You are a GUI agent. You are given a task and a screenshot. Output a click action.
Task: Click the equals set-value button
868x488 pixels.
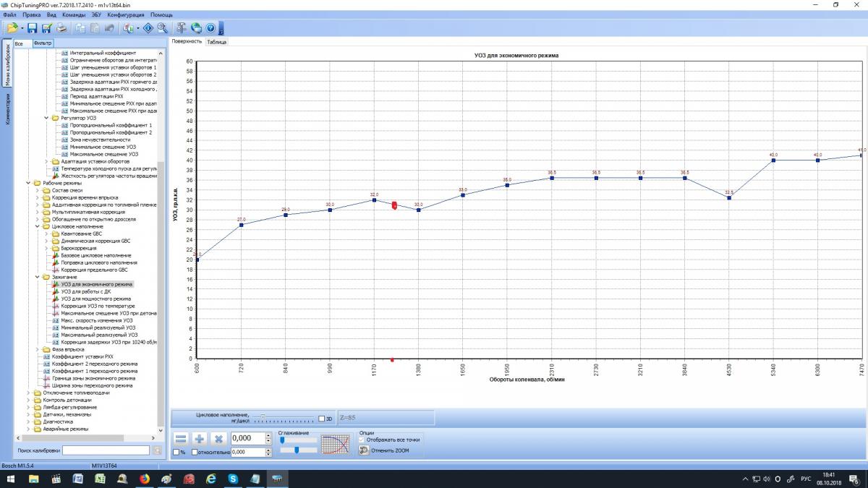[182, 439]
